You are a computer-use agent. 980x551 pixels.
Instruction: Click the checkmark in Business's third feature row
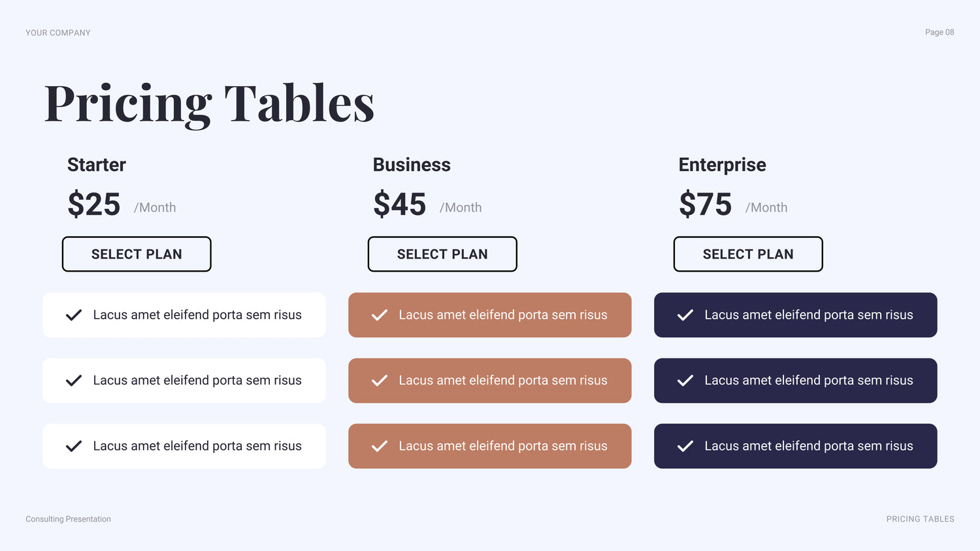pos(380,447)
